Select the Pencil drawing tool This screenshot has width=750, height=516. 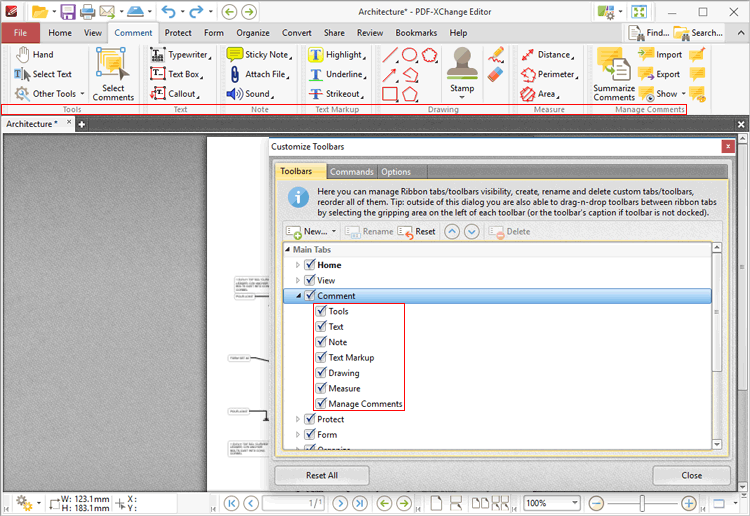(x=496, y=55)
